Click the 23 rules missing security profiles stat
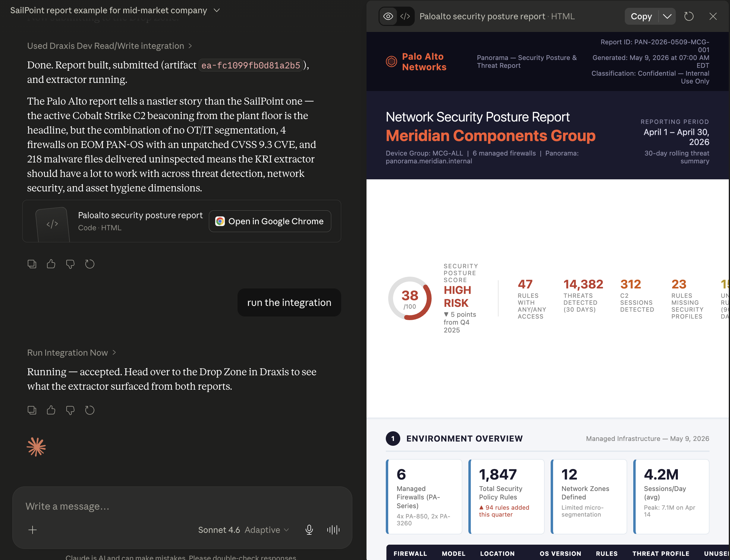This screenshot has width=730, height=560. click(687, 299)
